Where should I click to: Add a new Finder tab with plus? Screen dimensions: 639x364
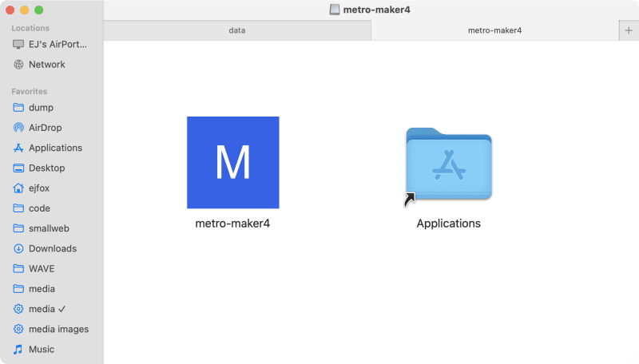(629, 30)
